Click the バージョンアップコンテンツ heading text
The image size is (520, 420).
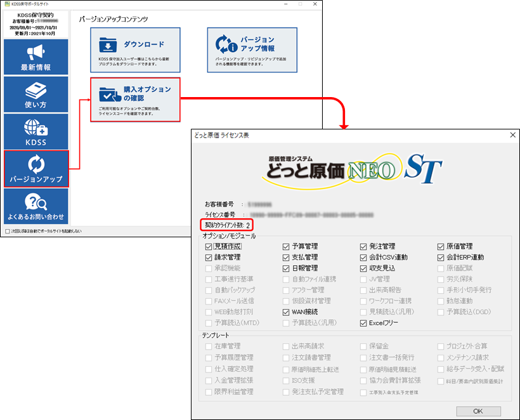(114, 19)
